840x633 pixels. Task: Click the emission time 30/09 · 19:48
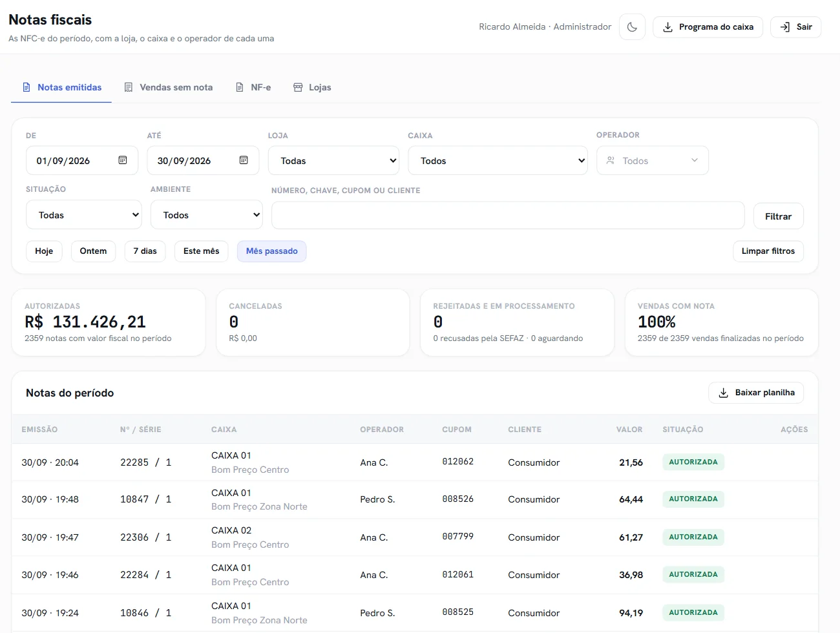tap(50, 499)
